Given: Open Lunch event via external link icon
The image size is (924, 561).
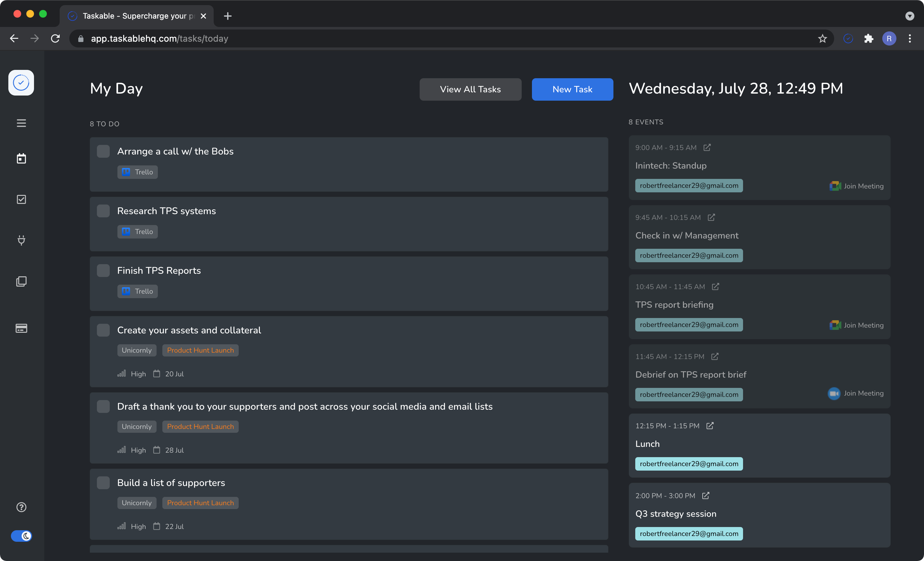Looking at the screenshot, I should (710, 426).
